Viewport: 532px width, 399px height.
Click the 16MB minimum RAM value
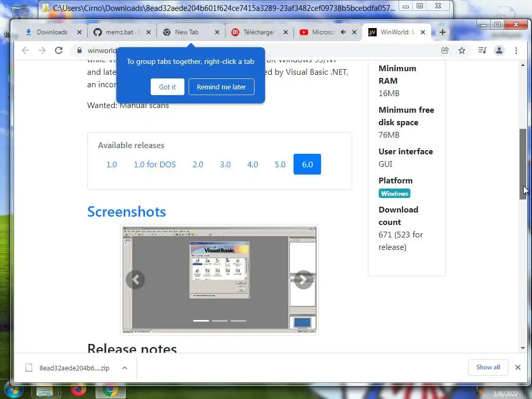(389, 94)
